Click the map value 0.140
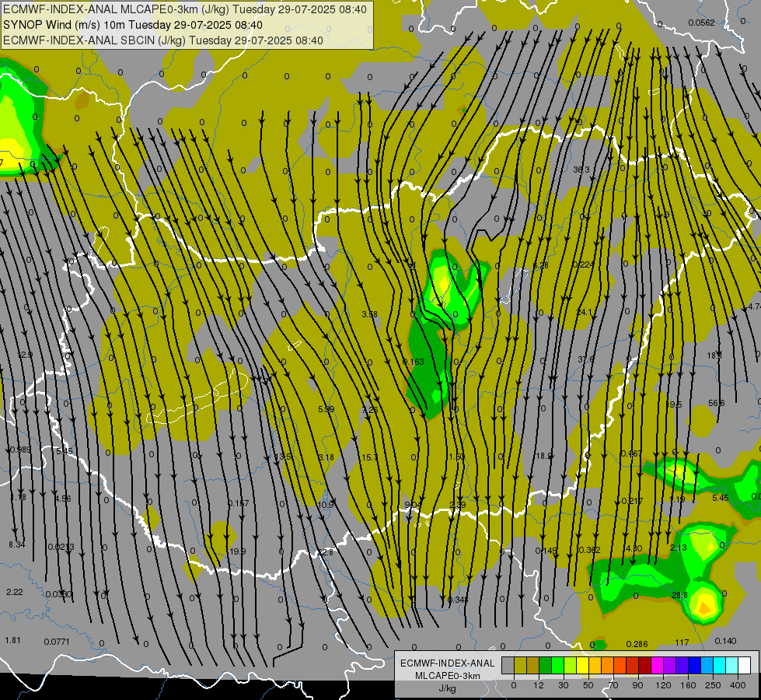Image resolution: width=761 pixels, height=700 pixels. click(725, 641)
